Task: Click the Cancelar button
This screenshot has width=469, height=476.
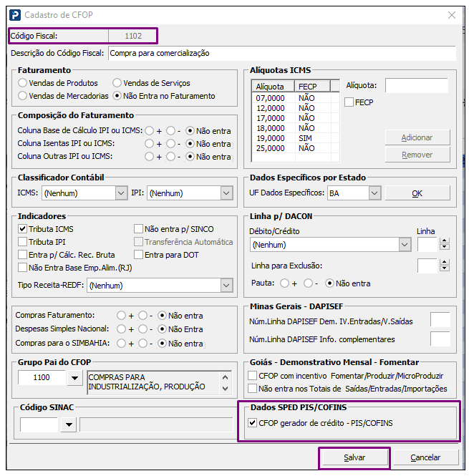Action: (x=425, y=457)
